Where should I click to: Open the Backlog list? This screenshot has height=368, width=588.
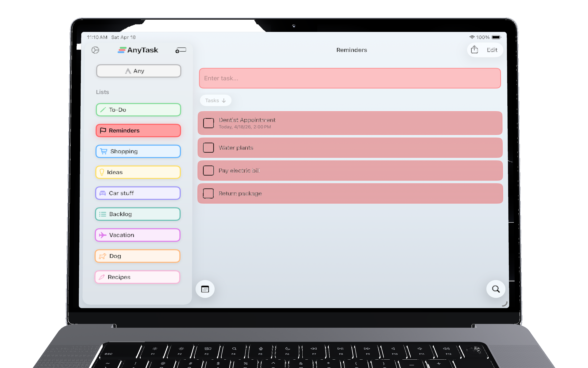point(138,214)
